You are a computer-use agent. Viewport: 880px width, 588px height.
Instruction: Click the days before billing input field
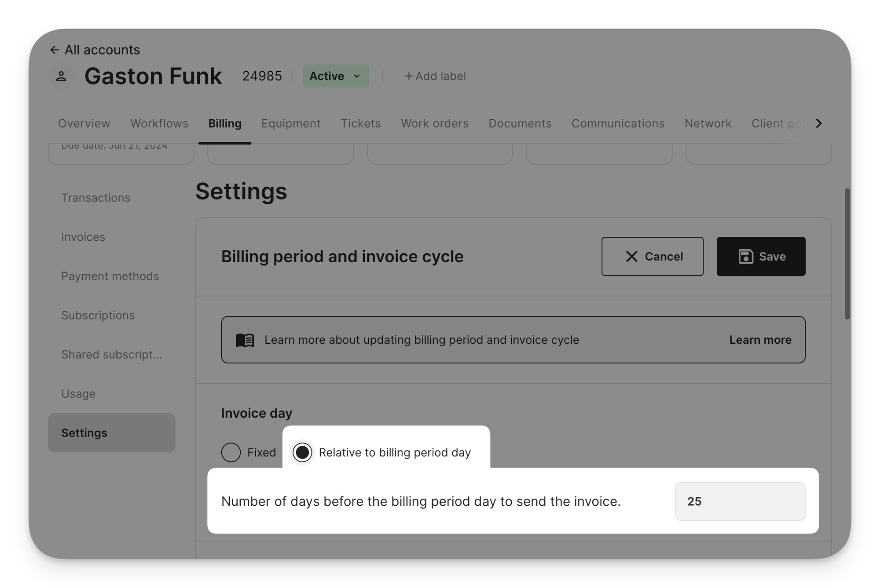tap(740, 501)
